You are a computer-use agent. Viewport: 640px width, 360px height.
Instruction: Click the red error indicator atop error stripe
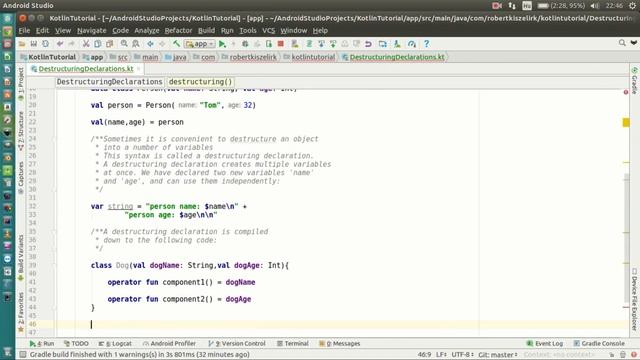(x=626, y=92)
